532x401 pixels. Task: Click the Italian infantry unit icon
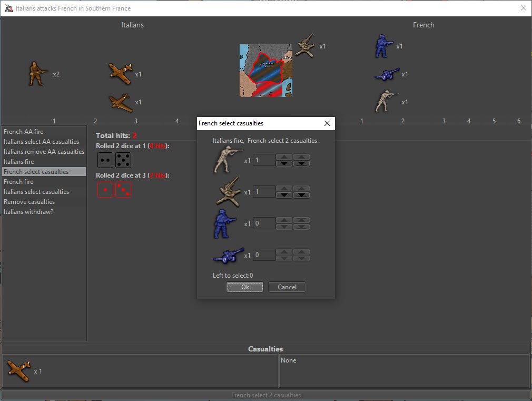click(37, 74)
